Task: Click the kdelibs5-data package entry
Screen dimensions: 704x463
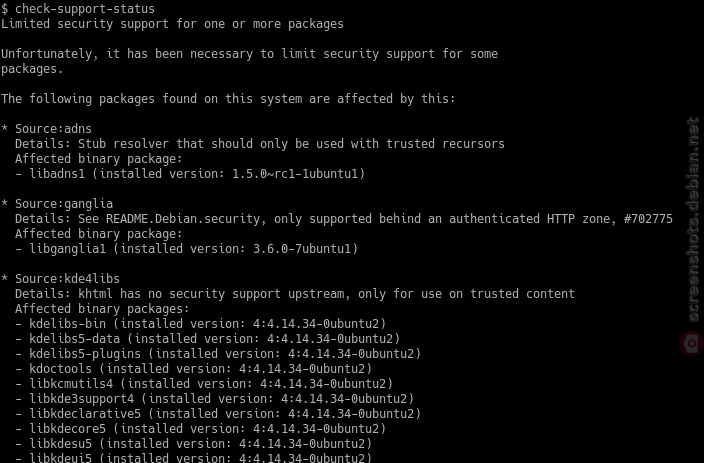Action: (207, 339)
